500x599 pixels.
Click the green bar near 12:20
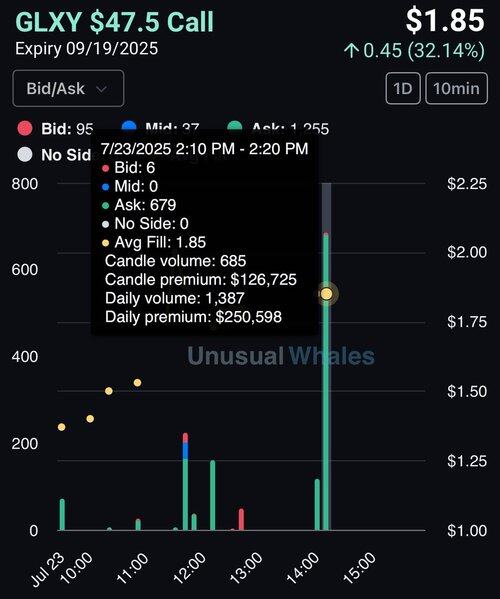tap(213, 495)
